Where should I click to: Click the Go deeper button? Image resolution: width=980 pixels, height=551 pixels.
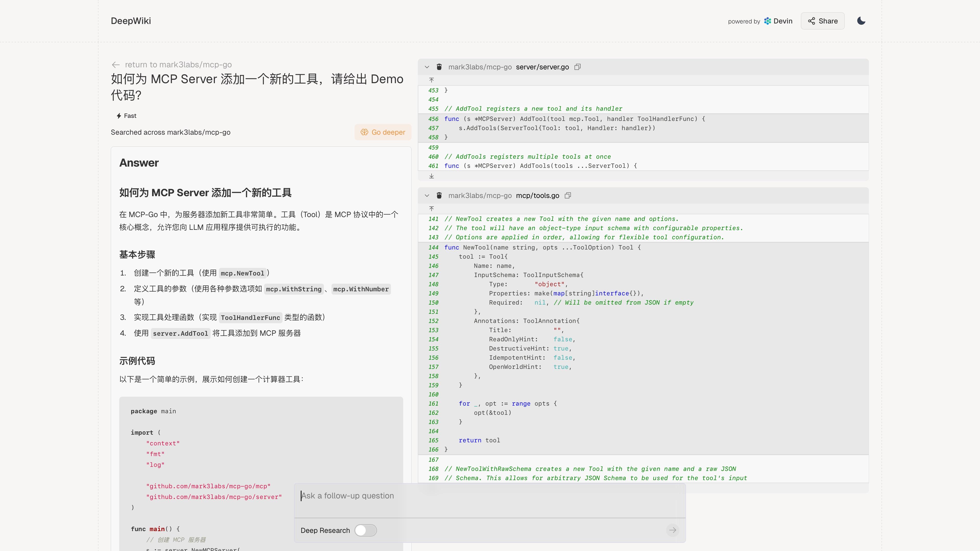point(383,132)
